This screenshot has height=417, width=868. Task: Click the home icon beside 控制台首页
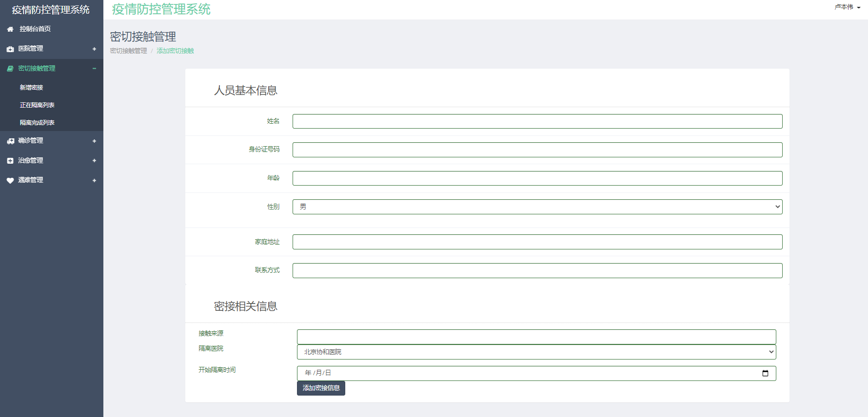click(x=10, y=29)
